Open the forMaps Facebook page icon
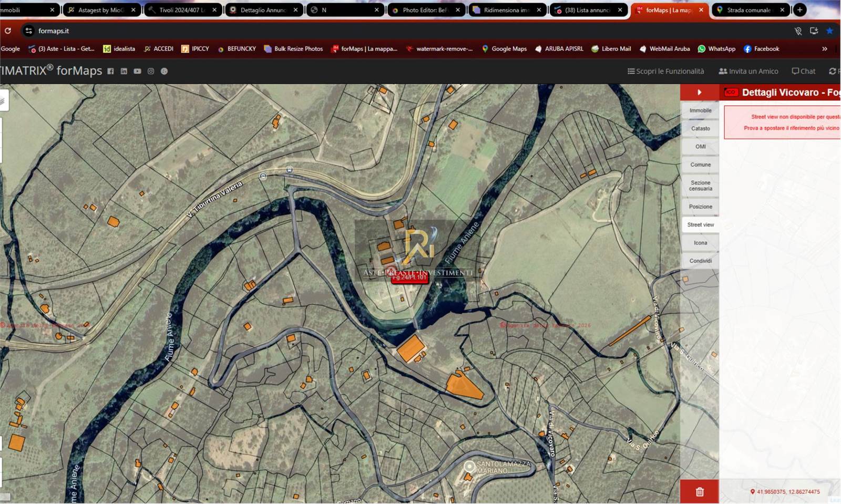The width and height of the screenshot is (841, 504). [x=110, y=71]
